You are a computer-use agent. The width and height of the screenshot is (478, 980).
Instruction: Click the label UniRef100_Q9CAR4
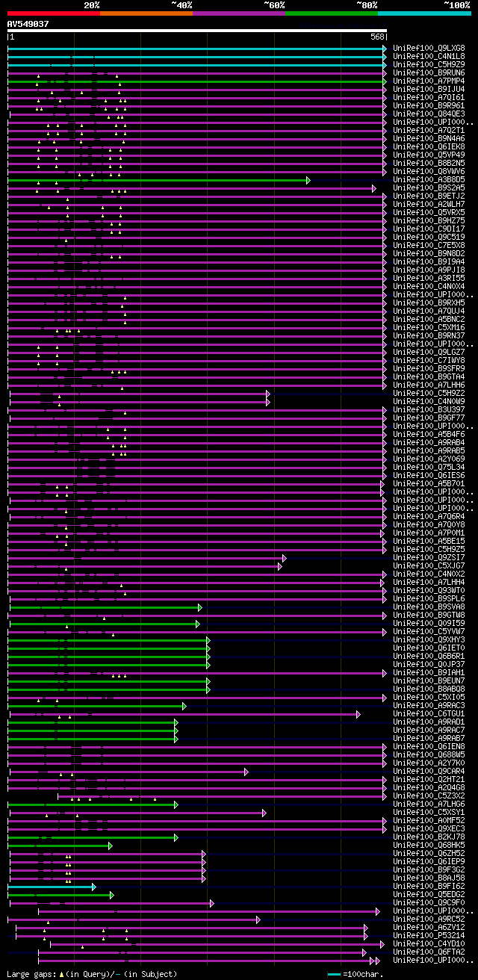point(429,771)
